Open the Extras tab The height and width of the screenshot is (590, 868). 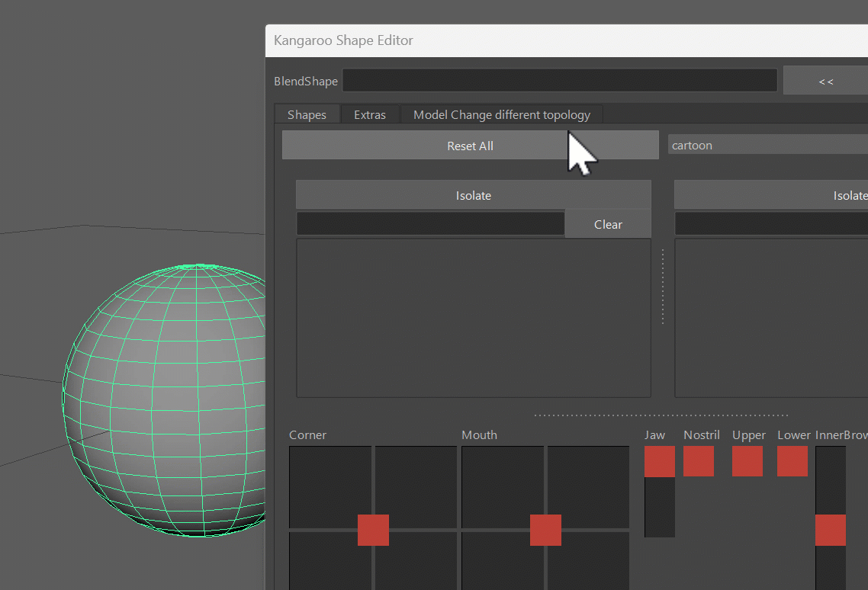pyautogui.click(x=370, y=114)
